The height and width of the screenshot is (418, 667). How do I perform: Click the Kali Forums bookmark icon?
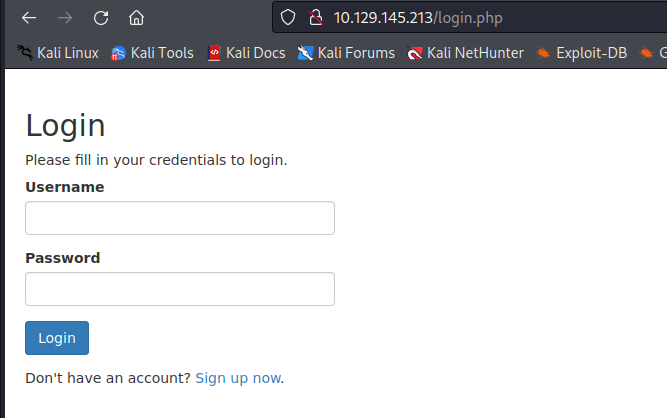305,53
